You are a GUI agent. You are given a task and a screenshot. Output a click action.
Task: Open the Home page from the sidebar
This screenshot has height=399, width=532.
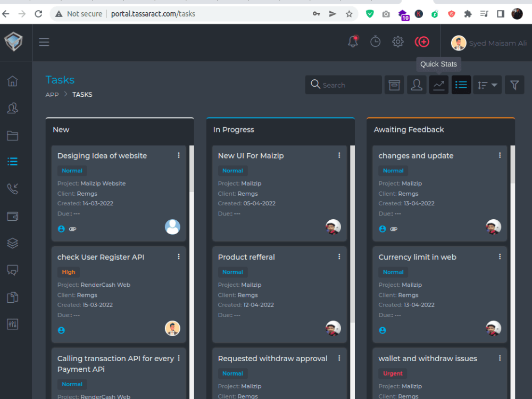click(x=12, y=81)
